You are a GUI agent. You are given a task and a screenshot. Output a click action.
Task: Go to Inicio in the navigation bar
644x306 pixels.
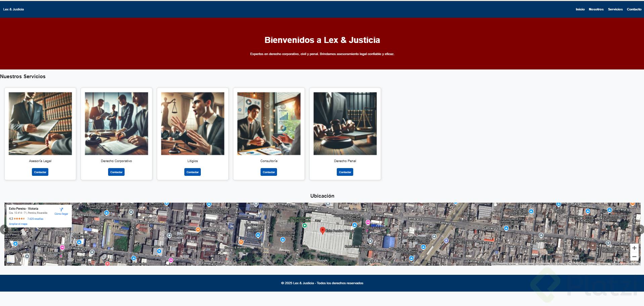click(x=580, y=9)
